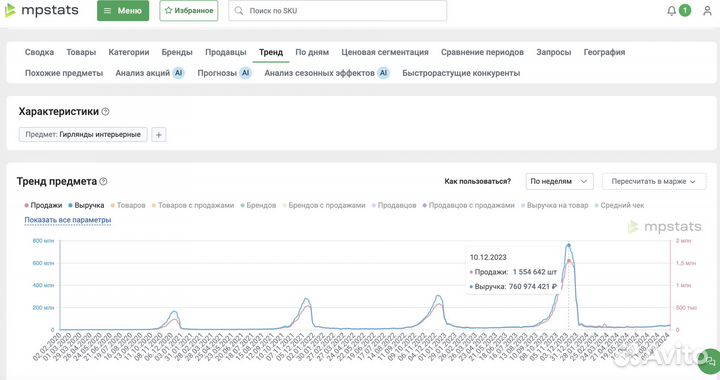Toggle Товаров с продажами legend series
The height and width of the screenshot is (380, 720).
pyautogui.click(x=193, y=205)
